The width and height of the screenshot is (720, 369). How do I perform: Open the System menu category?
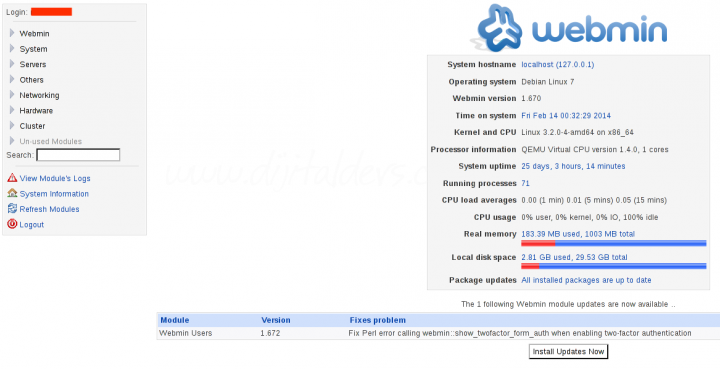point(34,49)
